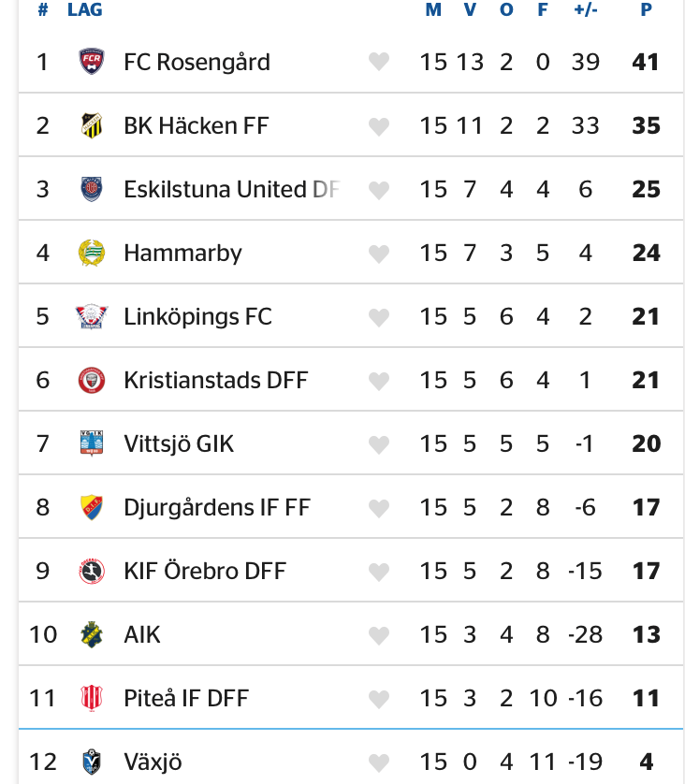Toggle the heart next to Hammarby
This screenshot has width=685, height=784.
click(x=378, y=254)
